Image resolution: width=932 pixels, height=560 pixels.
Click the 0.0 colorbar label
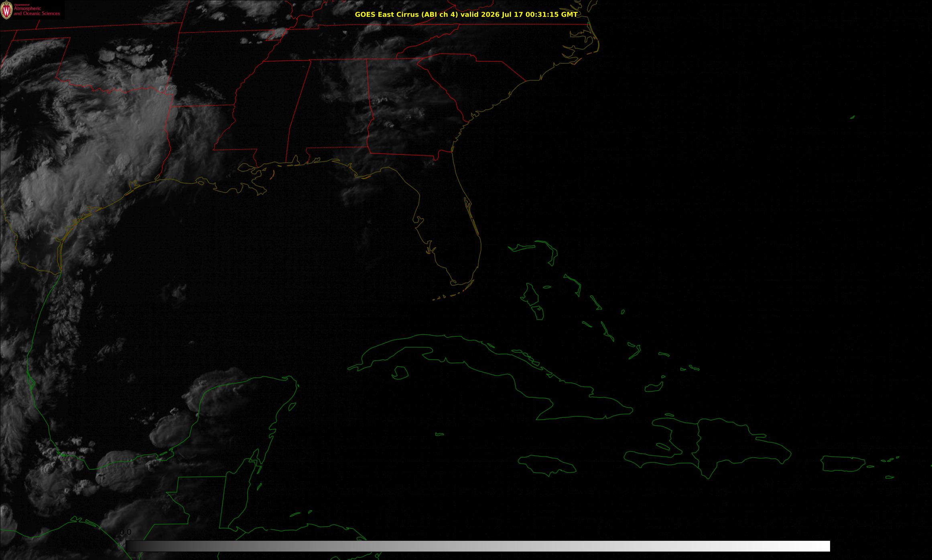(x=126, y=532)
